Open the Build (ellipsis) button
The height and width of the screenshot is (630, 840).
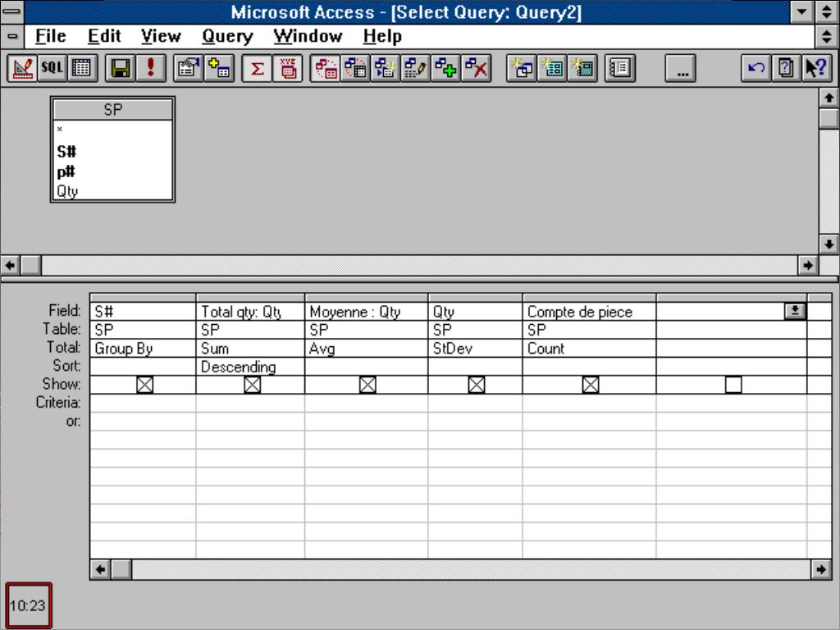680,68
